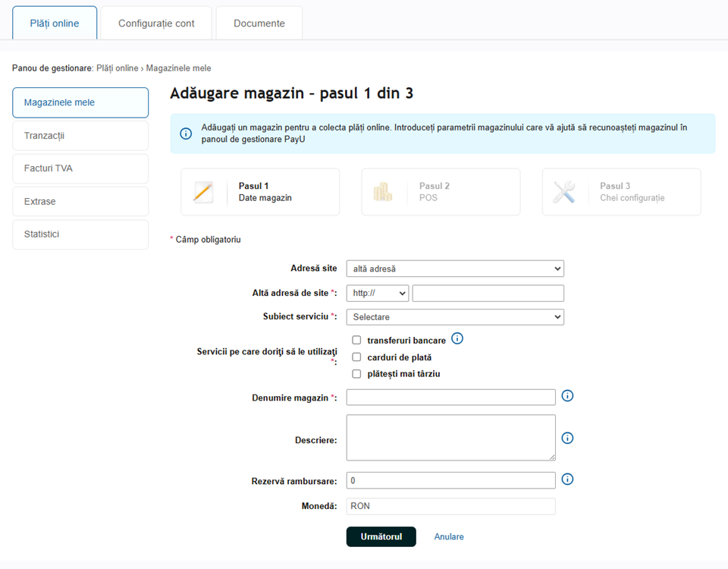
Task: Toggle the plătești mai târziu checkbox
Action: tap(356, 374)
